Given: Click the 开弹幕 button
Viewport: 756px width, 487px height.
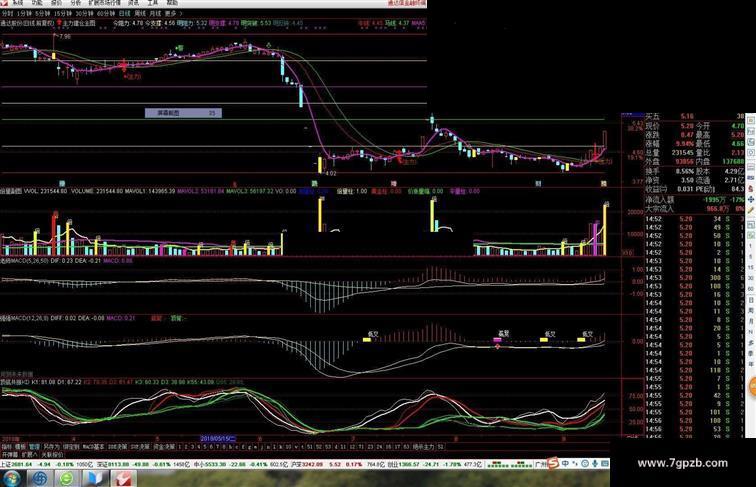Looking at the screenshot, I should (x=10, y=454).
